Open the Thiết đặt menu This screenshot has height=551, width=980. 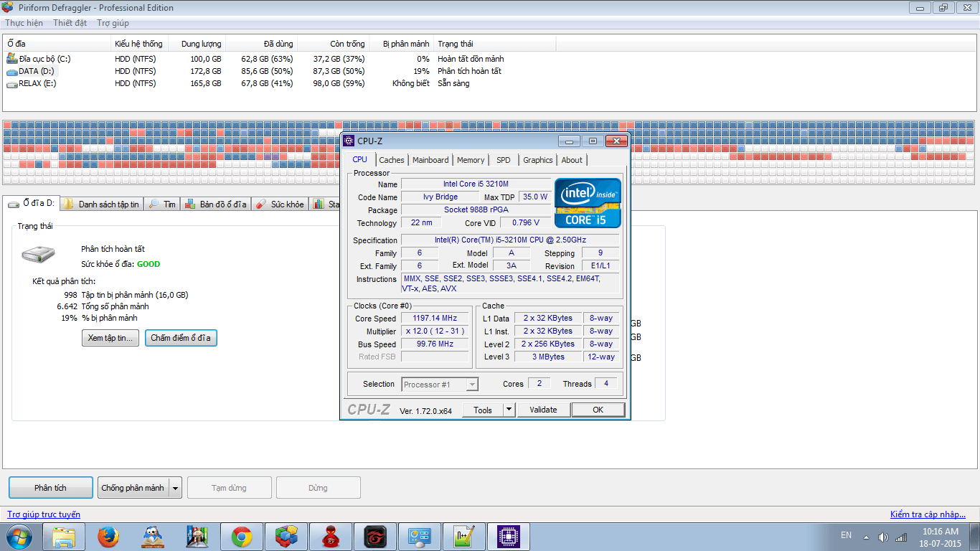pos(70,23)
